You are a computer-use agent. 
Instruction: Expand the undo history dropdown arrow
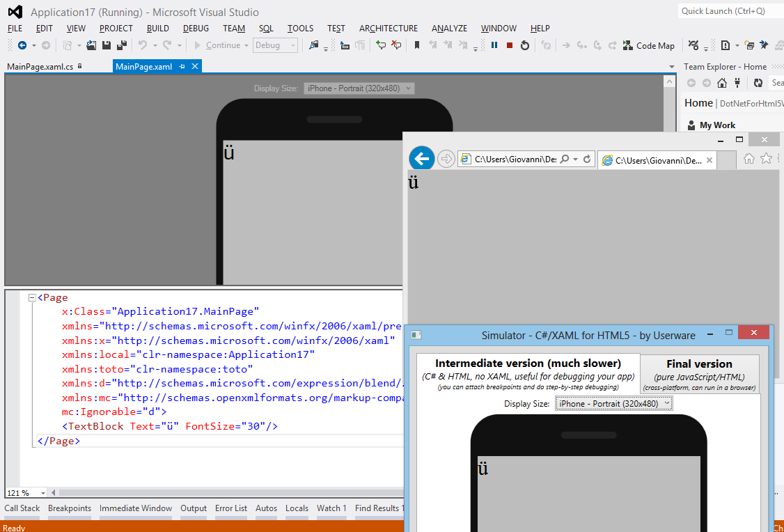pos(155,45)
